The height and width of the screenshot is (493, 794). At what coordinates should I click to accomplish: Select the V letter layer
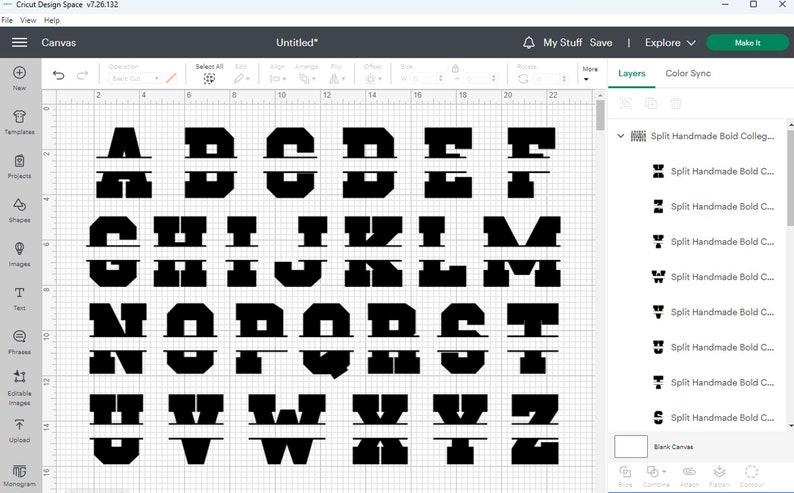[x=713, y=312]
